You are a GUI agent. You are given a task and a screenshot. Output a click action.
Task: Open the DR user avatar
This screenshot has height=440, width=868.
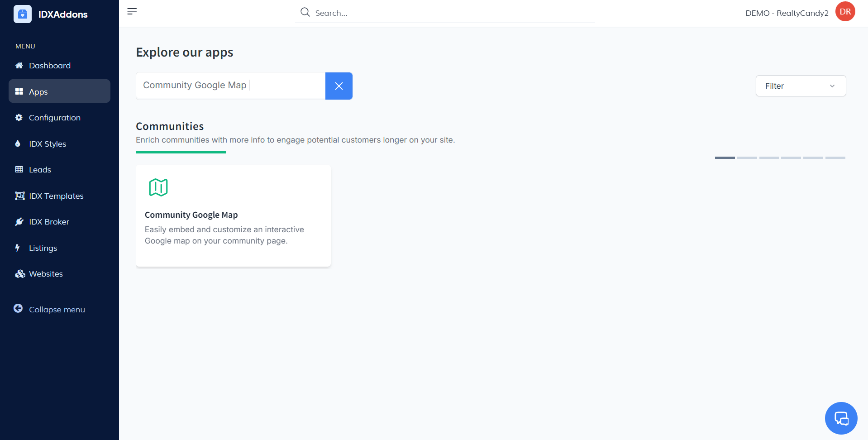click(845, 12)
